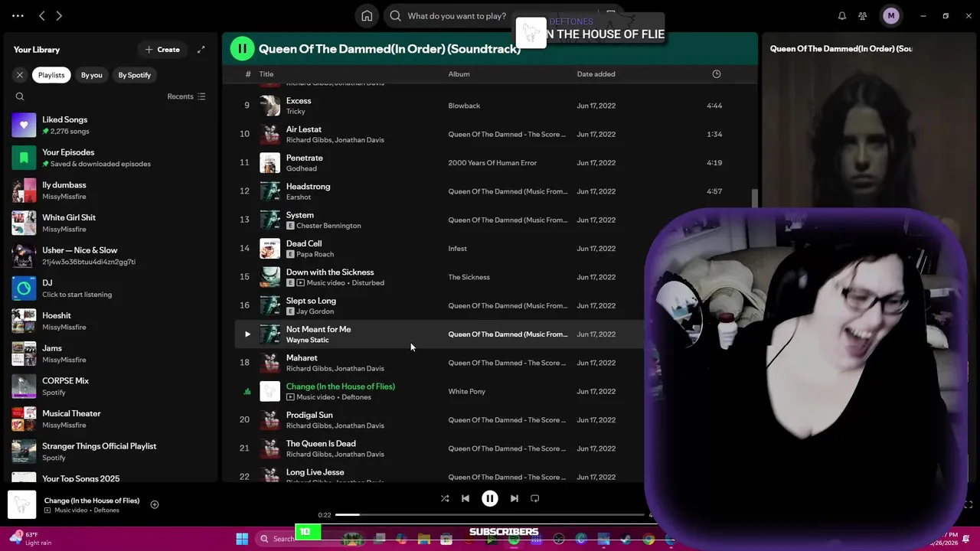Click the Penetrate track cover art
The image size is (980, 551).
coord(270,163)
